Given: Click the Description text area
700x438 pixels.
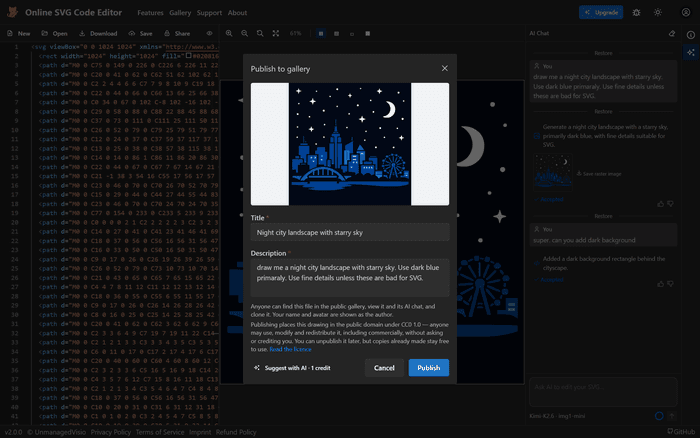Looking at the screenshot, I should pyautogui.click(x=350, y=278).
